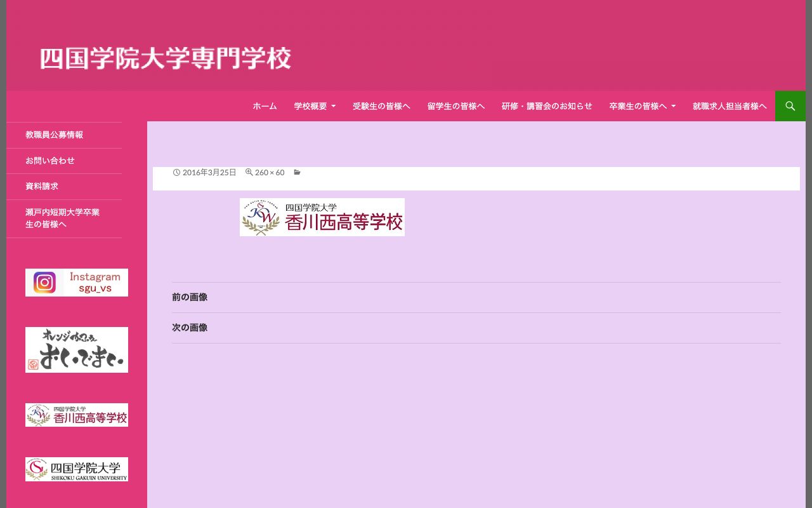This screenshot has width=812, height=508.
Task: Return home via the 四国学院大学専門学校 header logo
Action: click(x=165, y=57)
